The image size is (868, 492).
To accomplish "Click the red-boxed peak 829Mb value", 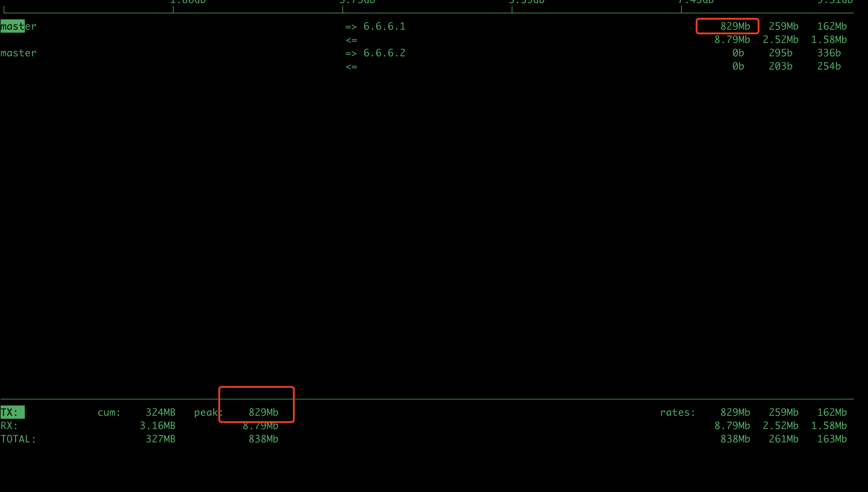I will pos(263,412).
